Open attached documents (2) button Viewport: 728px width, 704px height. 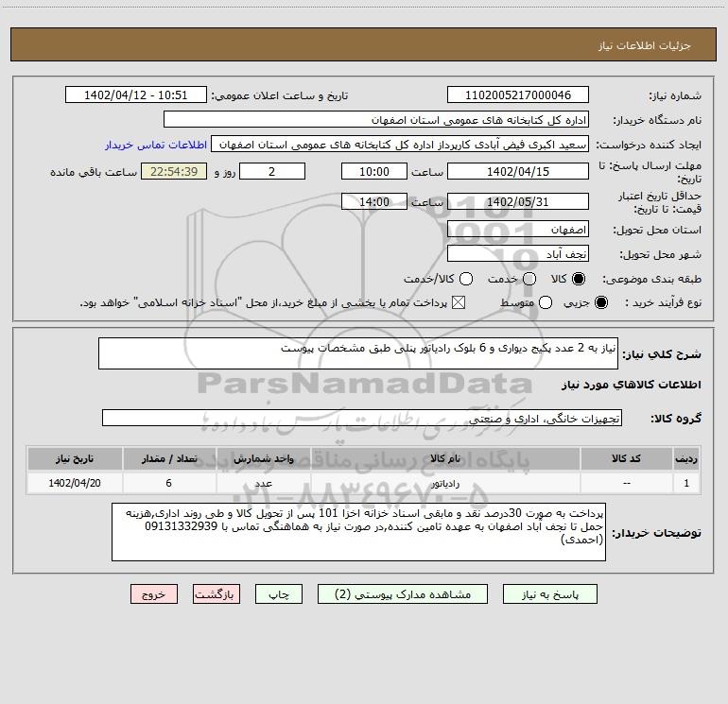403,594
